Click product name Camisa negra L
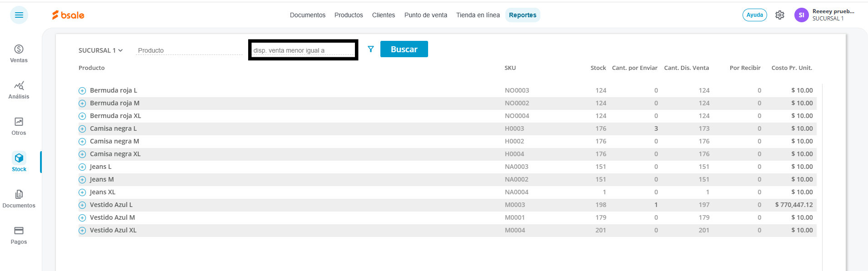The image size is (868, 271). (x=113, y=129)
